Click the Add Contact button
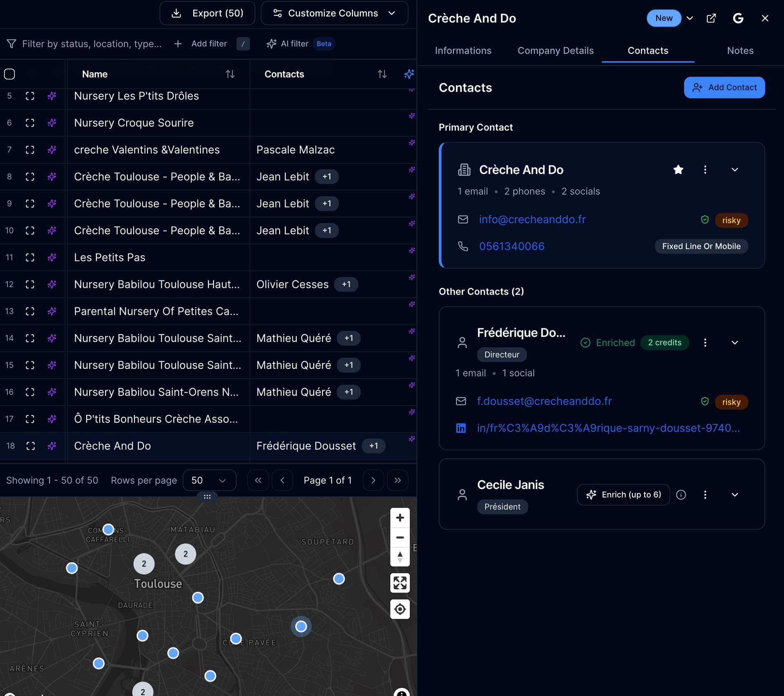Screen dimensions: 784x696 coord(724,87)
